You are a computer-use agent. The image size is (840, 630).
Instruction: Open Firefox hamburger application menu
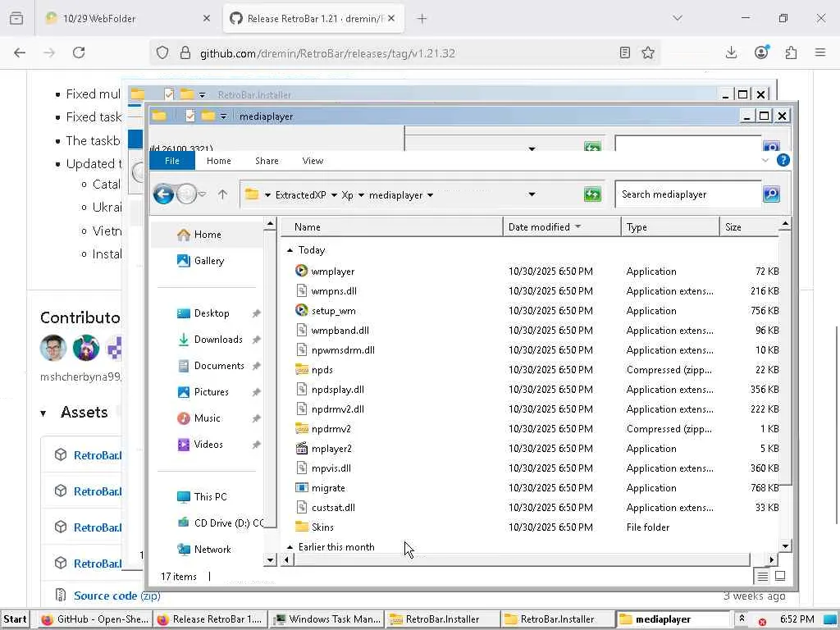[x=820, y=52]
